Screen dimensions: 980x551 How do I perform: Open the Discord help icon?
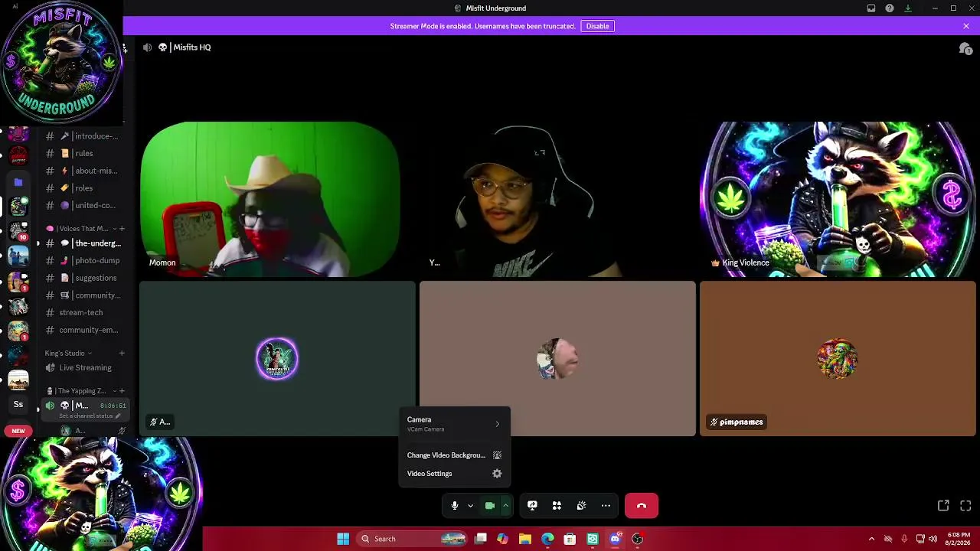(x=890, y=8)
